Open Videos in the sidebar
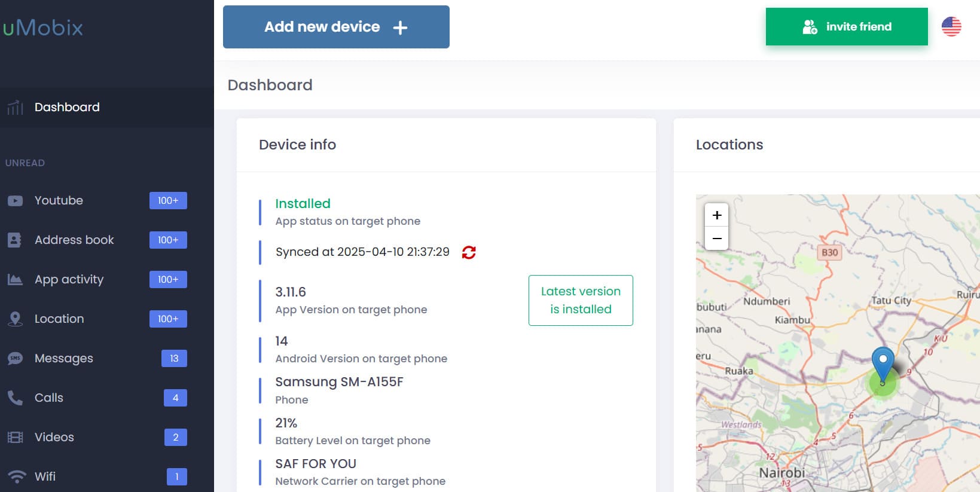The image size is (980, 492). tap(54, 437)
